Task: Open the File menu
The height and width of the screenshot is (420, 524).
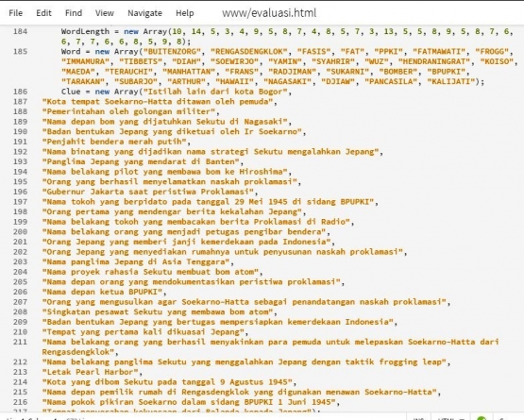Action: [x=16, y=13]
